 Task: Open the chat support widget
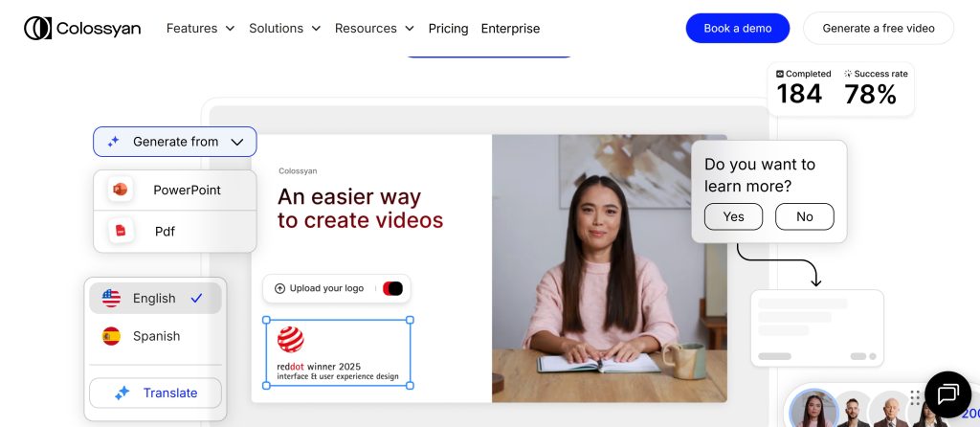click(x=947, y=394)
